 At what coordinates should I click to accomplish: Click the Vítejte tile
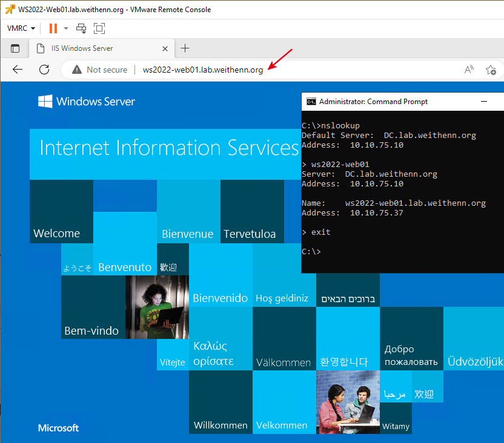point(173,355)
